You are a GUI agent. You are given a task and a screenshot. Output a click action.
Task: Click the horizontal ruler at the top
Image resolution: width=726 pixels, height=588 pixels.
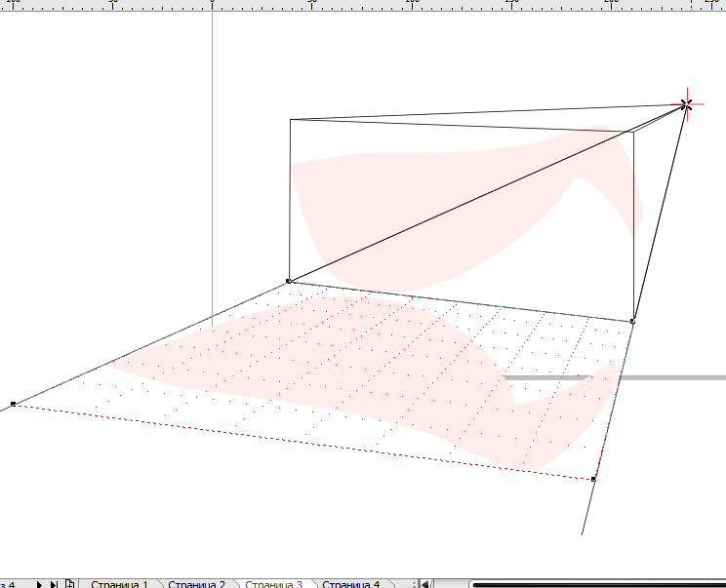click(x=390, y=5)
